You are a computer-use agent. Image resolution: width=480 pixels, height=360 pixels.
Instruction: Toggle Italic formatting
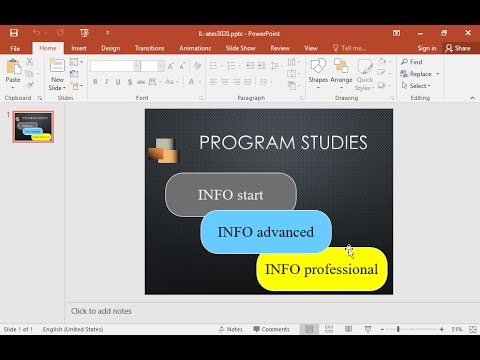click(107, 82)
